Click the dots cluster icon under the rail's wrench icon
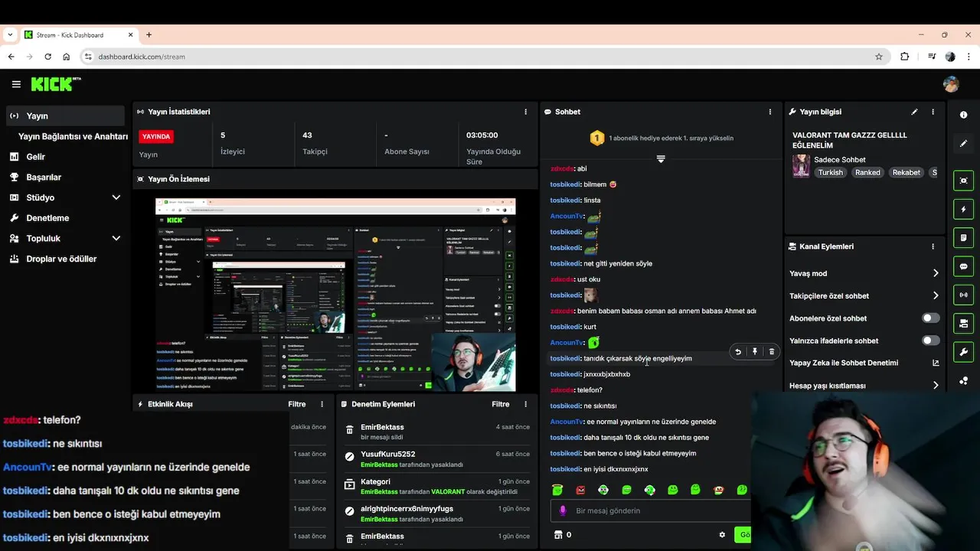Viewport: 980px width, 551px height. pyautogui.click(x=963, y=380)
